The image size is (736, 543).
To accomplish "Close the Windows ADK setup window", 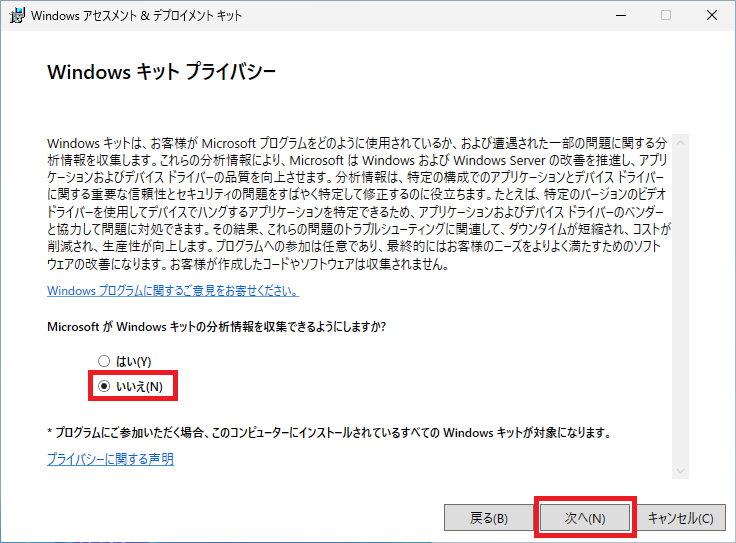I will pos(712,15).
